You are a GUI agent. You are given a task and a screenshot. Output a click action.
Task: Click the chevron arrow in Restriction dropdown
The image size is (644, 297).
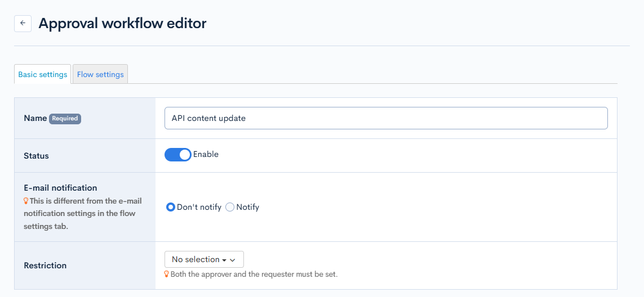(232, 260)
